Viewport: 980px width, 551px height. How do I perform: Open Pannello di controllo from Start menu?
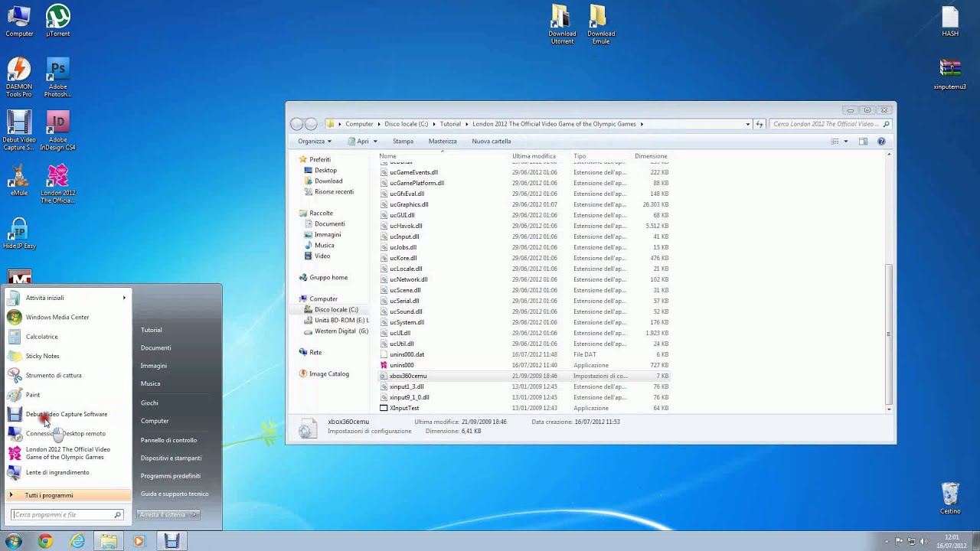[168, 440]
